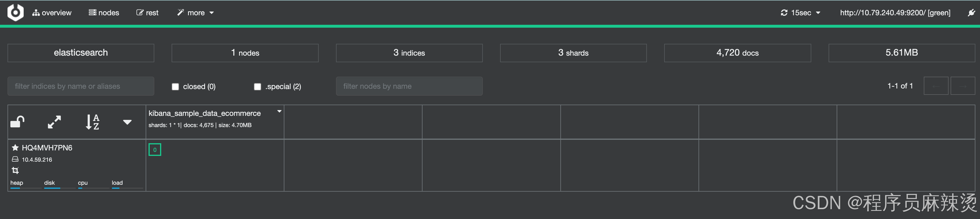
Task: Click the kibana_sample_data_ecommerce index name
Action: coord(205,113)
